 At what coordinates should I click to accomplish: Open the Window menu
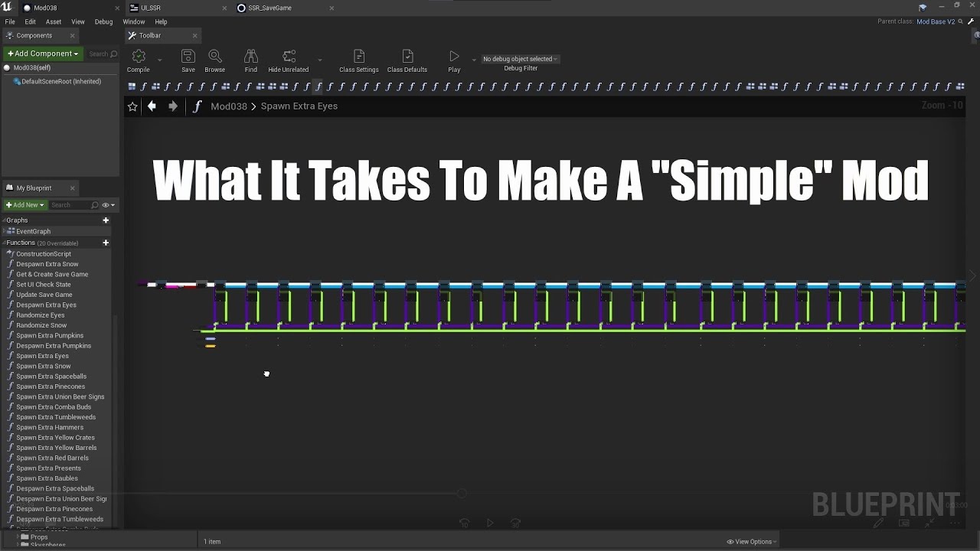[x=133, y=21]
